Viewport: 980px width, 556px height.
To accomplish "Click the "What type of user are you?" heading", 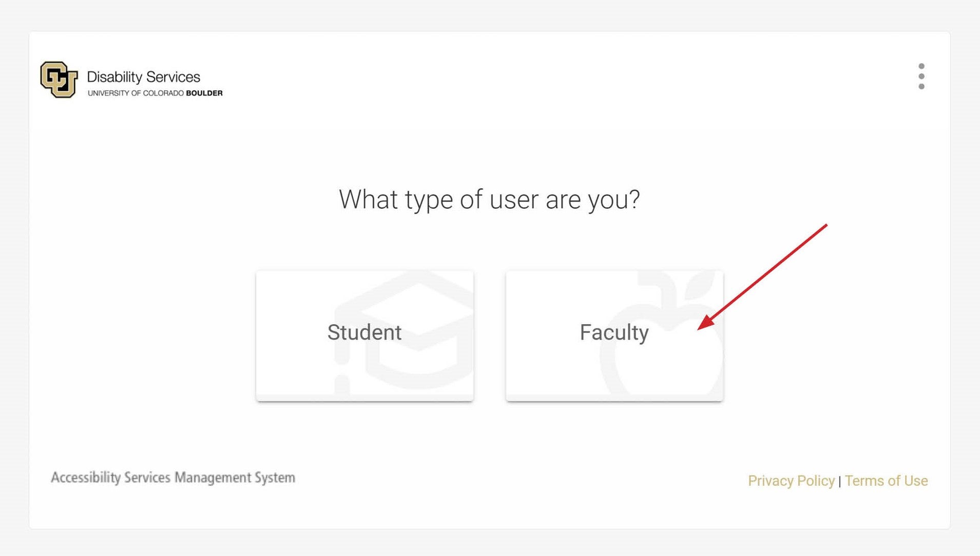I will (489, 199).
